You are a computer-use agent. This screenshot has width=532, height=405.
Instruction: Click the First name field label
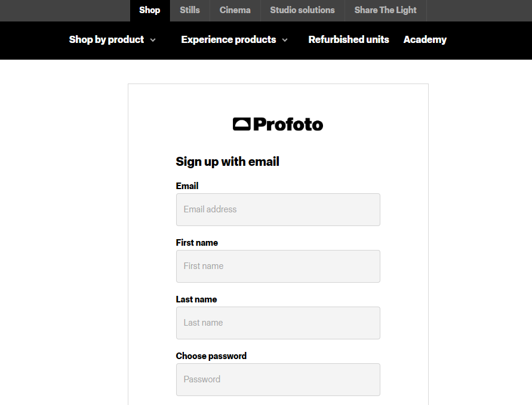[x=197, y=243]
